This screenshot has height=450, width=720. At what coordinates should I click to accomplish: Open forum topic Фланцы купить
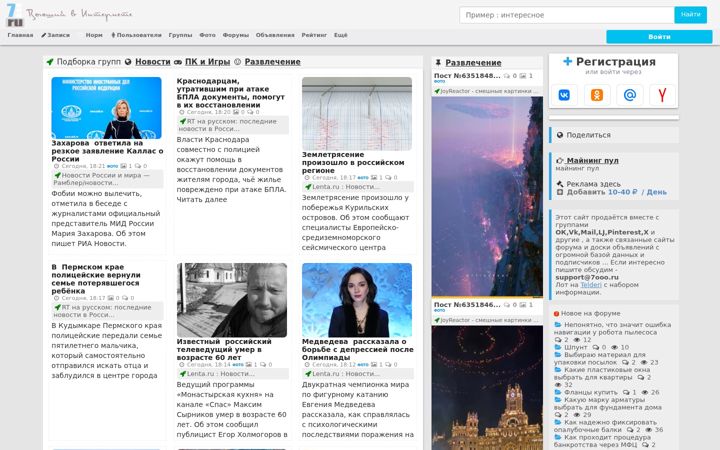pyautogui.click(x=591, y=393)
